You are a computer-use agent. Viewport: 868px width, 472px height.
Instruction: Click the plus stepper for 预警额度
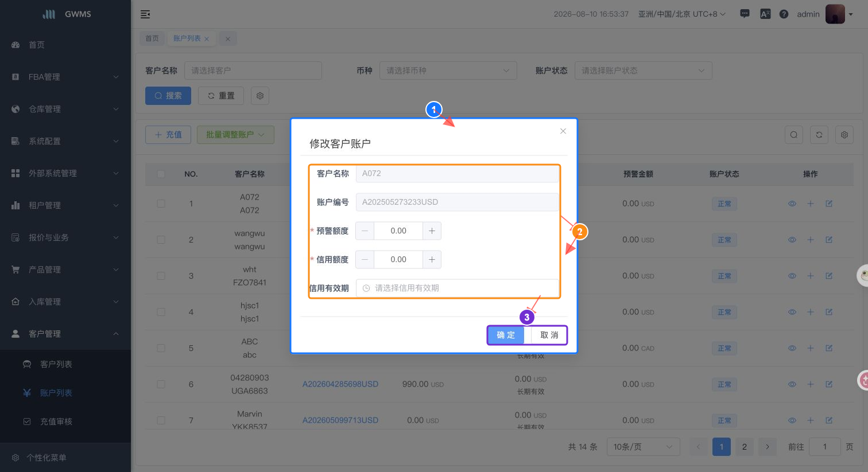pyautogui.click(x=432, y=231)
